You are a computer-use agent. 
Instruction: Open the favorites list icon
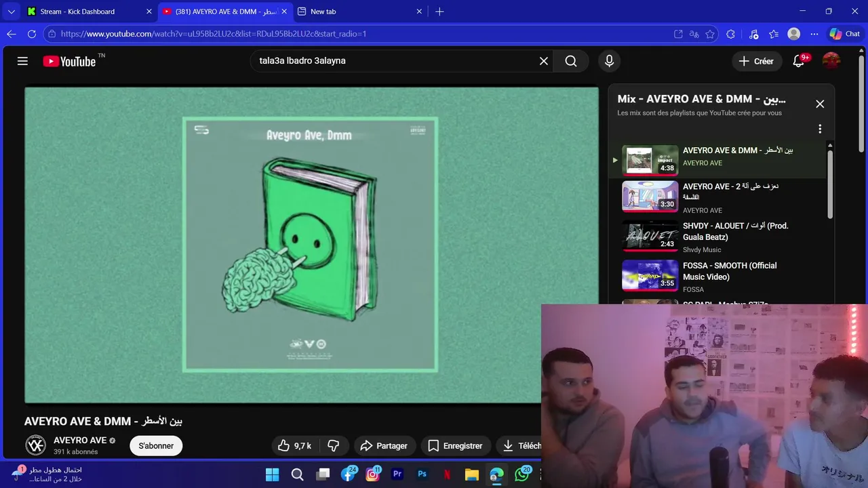[x=774, y=34]
